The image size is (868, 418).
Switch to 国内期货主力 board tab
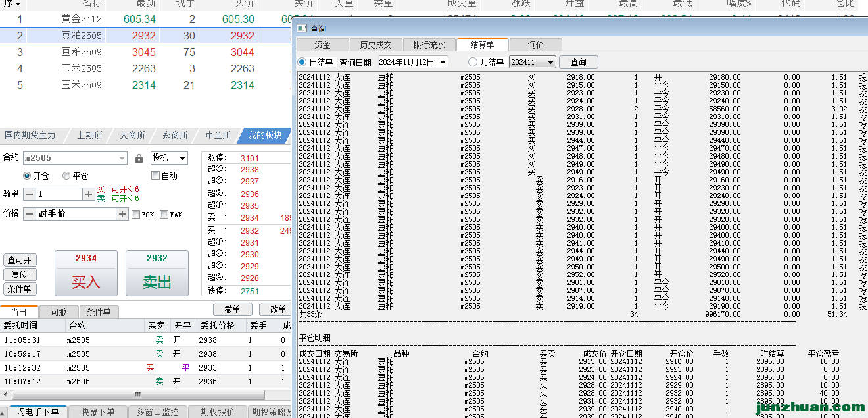tap(30, 135)
